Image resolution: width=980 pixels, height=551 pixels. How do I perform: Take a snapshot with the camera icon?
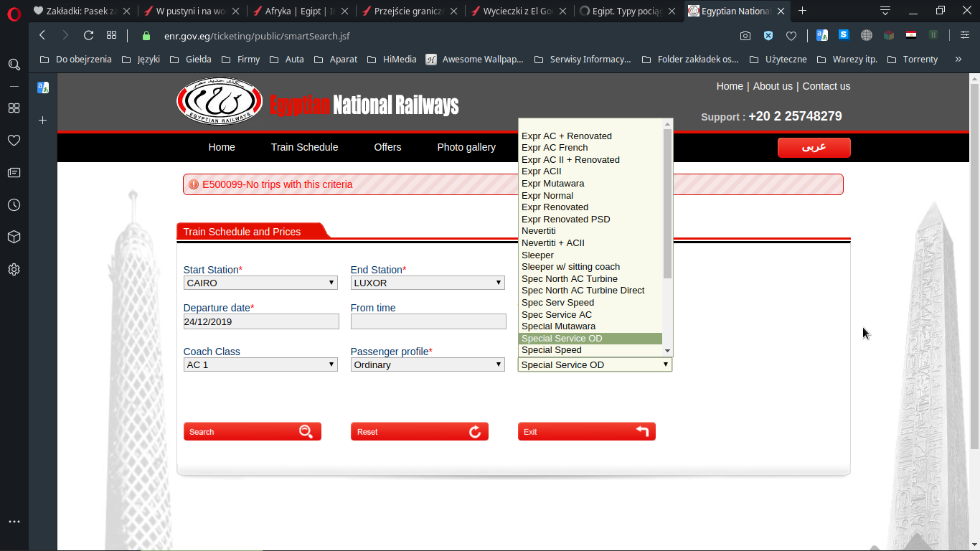[x=745, y=35]
